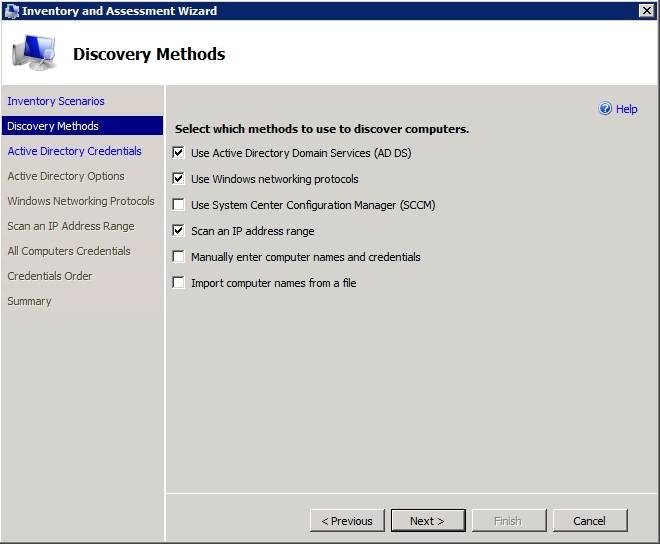Click the Next button

click(x=428, y=521)
